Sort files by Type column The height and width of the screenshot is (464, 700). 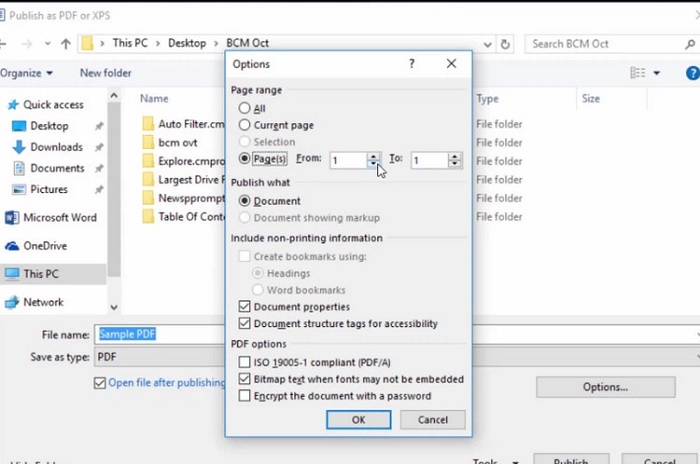(x=487, y=99)
